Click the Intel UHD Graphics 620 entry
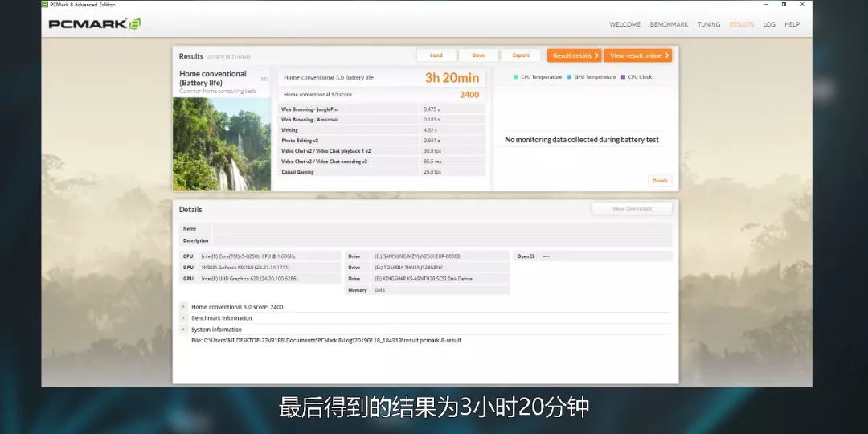Image resolution: width=868 pixels, height=434 pixels. [260, 279]
